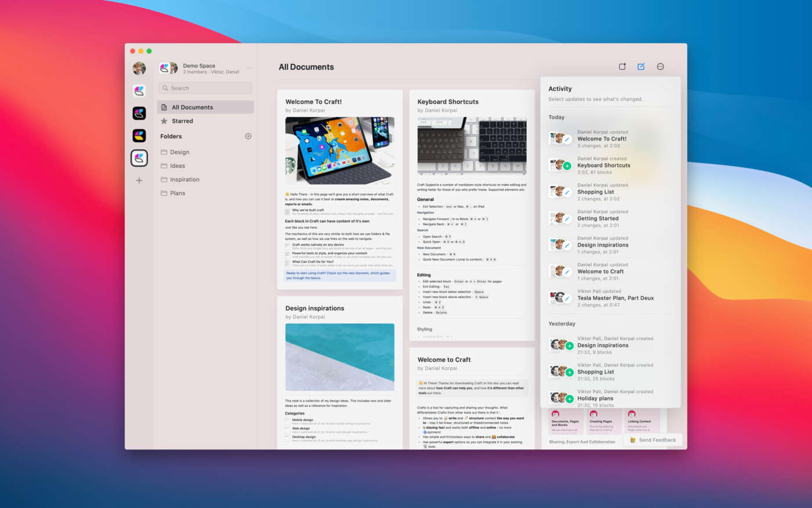Click the iPad image in Welcome To Craft!
Screen dimensions: 812x508
(340, 151)
